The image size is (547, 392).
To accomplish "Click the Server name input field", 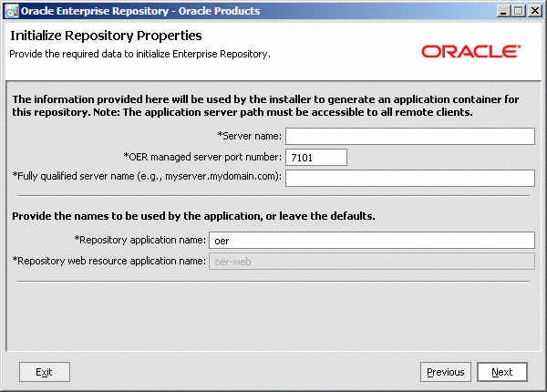I will 410,136.
